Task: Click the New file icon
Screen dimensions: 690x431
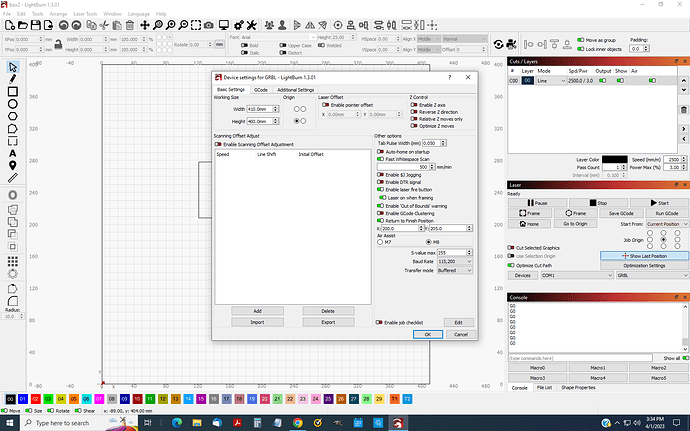Action: click(9, 26)
